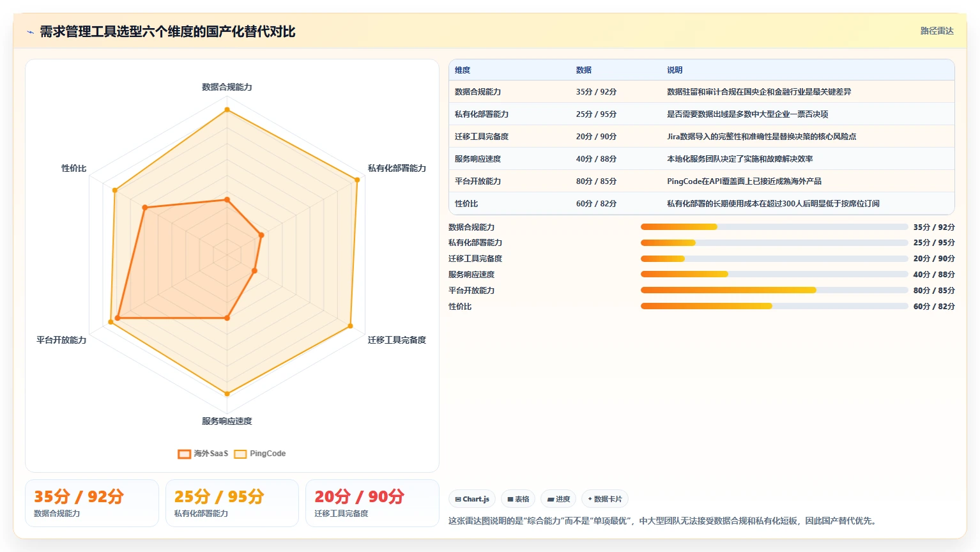Image resolution: width=980 pixels, height=552 pixels.
Task: Click the 数据 column header
Action: click(584, 70)
